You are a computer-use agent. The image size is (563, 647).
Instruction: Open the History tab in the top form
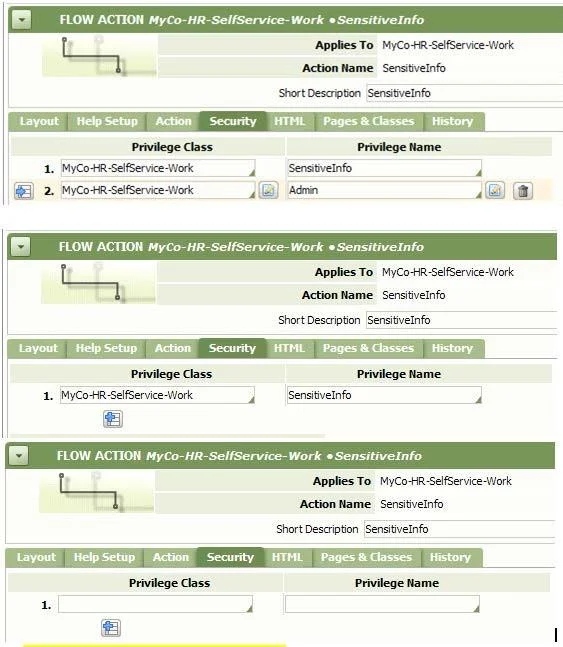453,121
